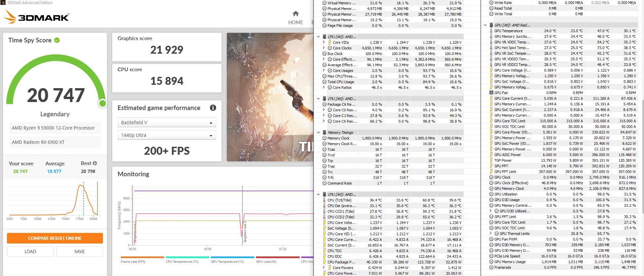Image resolution: width=644 pixels, height=276 pixels.
Task: Click the 3DMark logo
Action: point(36,17)
